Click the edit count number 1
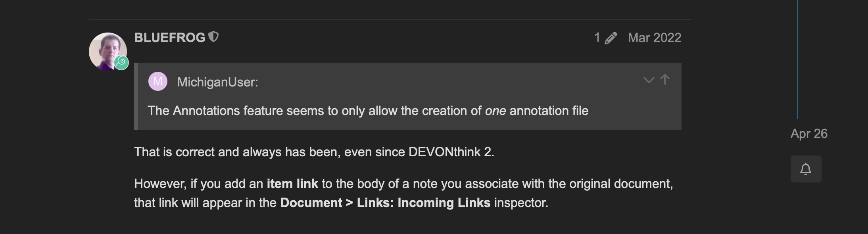Screen dimensions: 868x234 coord(597,38)
